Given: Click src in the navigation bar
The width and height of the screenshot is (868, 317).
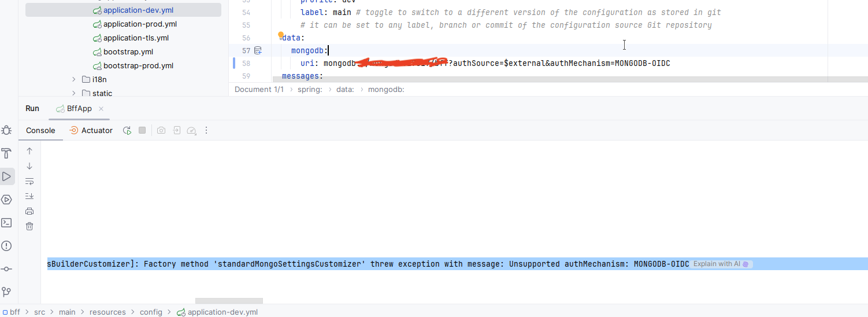Looking at the screenshot, I should click(39, 312).
